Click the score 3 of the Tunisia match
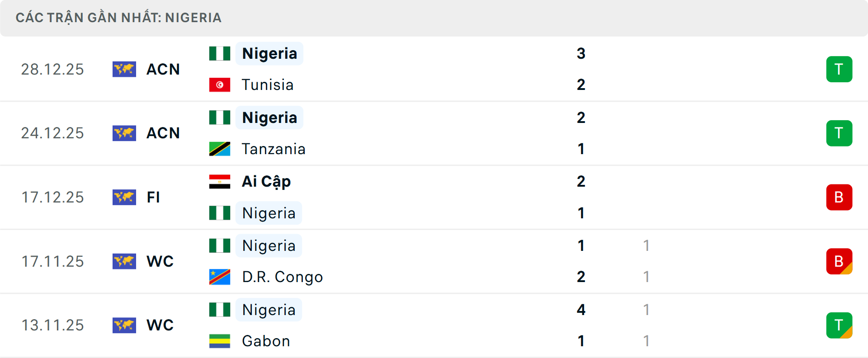 581,53
